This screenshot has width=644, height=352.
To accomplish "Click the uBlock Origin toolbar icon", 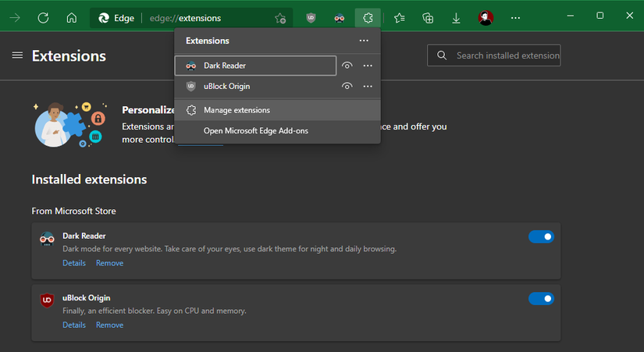I will (x=311, y=17).
